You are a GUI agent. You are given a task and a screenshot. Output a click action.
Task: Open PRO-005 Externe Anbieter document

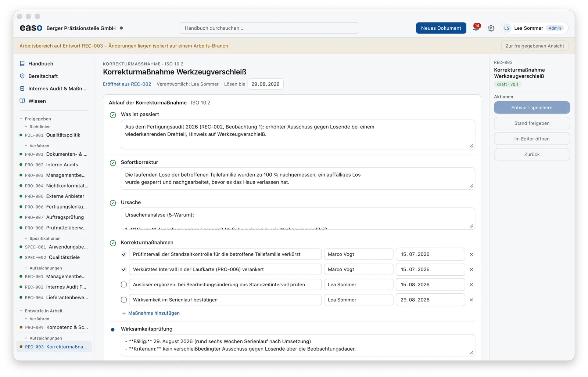click(54, 196)
